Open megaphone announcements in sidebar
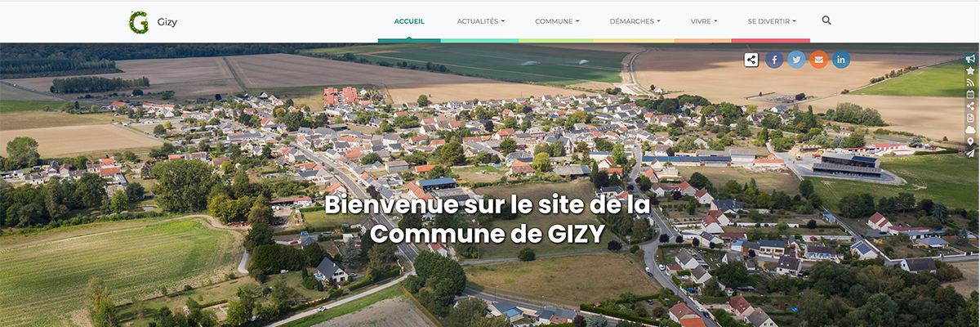The height and width of the screenshot is (327, 980). tap(970, 59)
